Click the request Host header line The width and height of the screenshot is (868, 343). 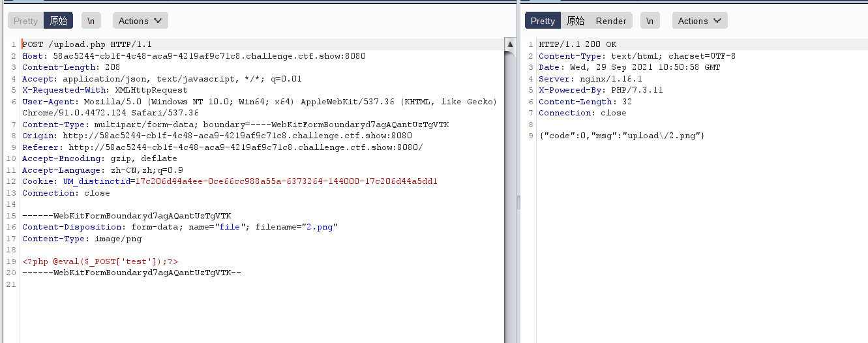coord(194,56)
